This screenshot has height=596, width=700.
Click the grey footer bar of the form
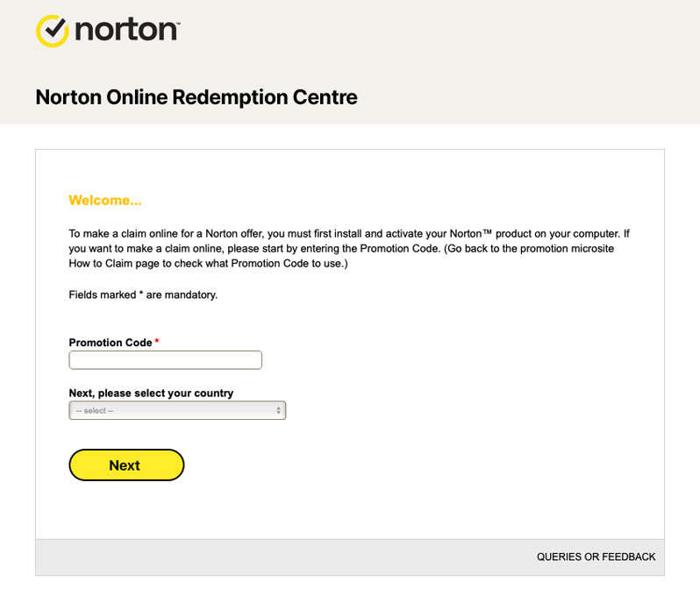[x=263, y=557]
